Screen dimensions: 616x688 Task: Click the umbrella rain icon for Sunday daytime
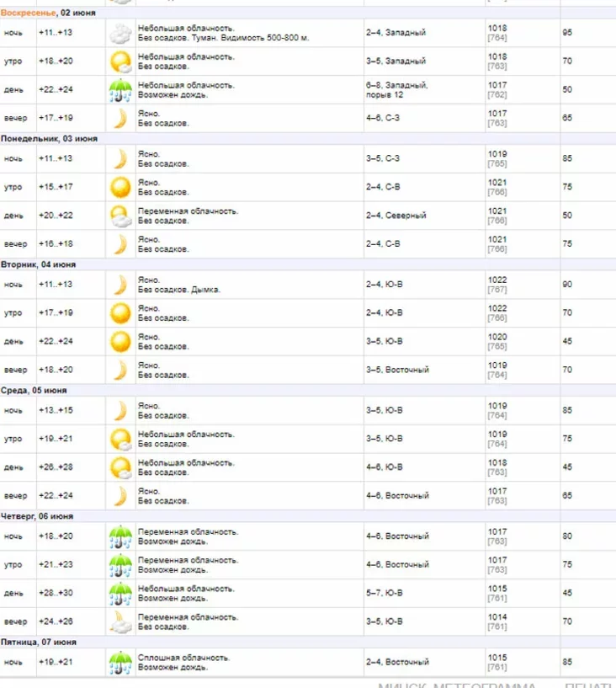(x=120, y=90)
